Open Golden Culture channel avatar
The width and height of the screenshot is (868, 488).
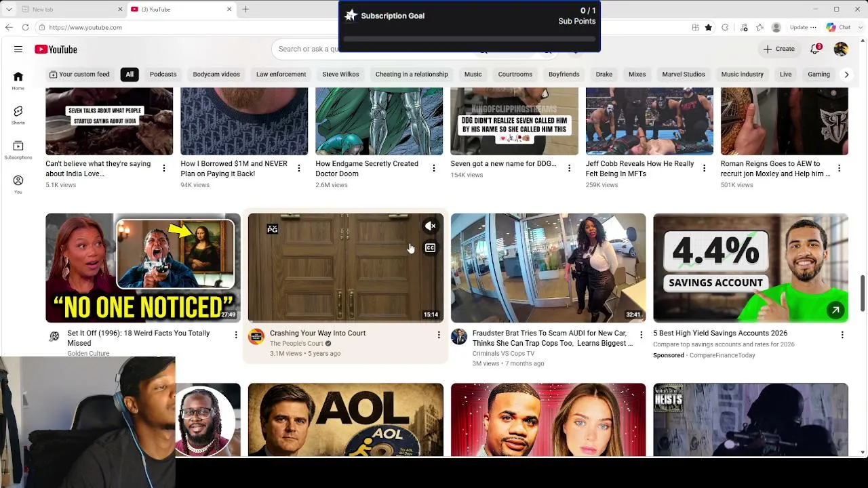(x=54, y=337)
